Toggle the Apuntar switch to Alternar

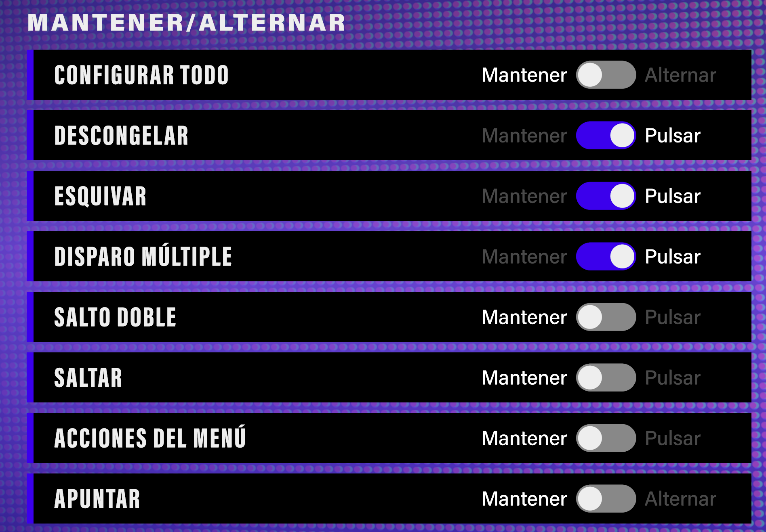point(606,499)
